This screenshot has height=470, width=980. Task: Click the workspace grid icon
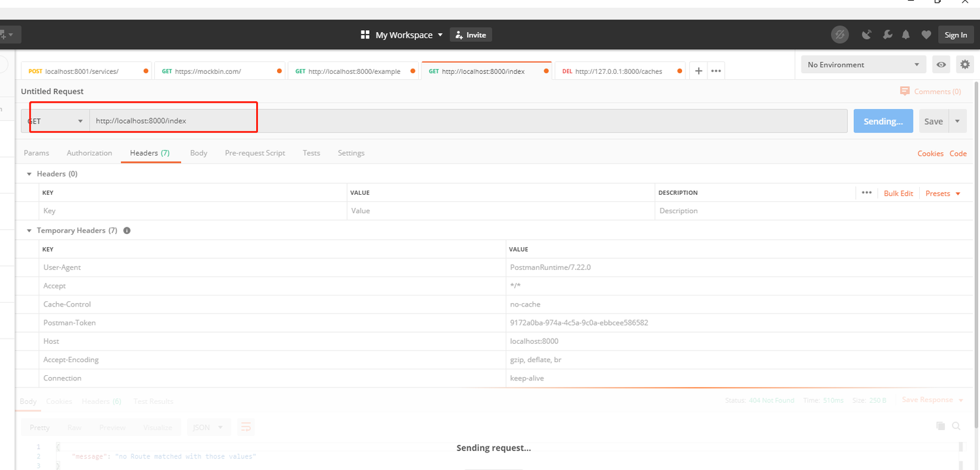365,35
